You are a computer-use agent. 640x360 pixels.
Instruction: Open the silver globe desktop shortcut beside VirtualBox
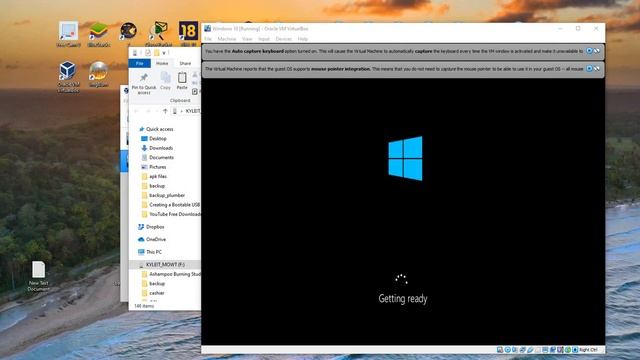(98, 74)
